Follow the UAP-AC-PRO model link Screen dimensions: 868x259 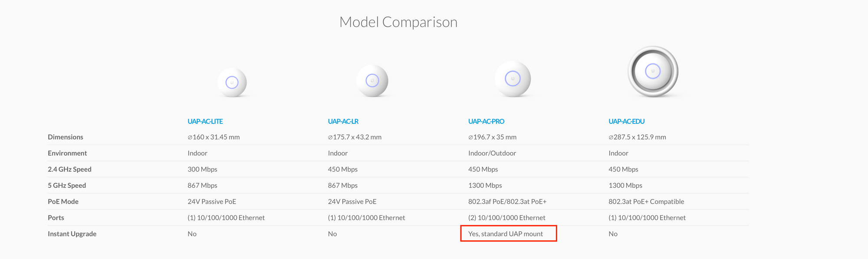[x=486, y=121]
